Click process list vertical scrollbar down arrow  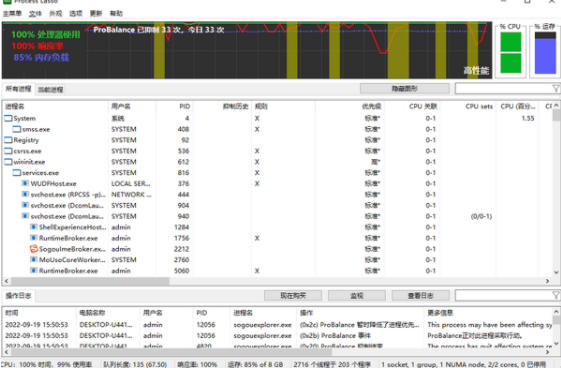click(x=556, y=272)
